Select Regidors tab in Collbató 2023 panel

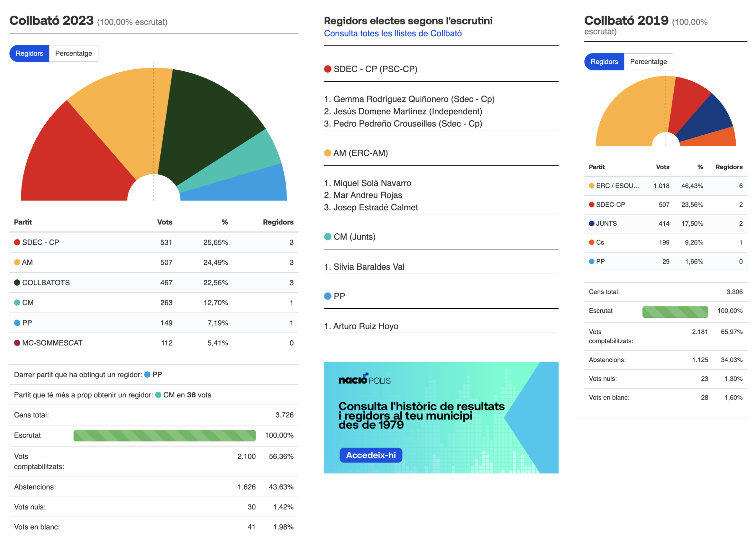point(29,53)
